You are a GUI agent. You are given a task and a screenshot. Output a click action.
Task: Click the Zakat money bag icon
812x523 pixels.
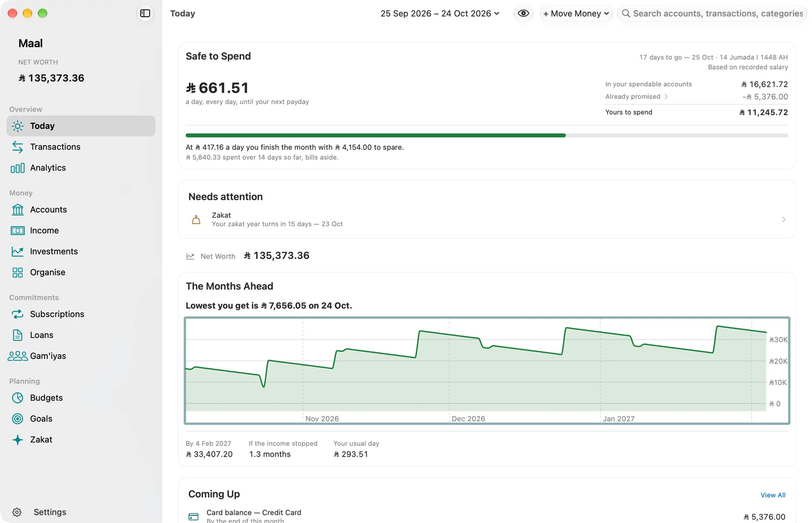pos(196,220)
